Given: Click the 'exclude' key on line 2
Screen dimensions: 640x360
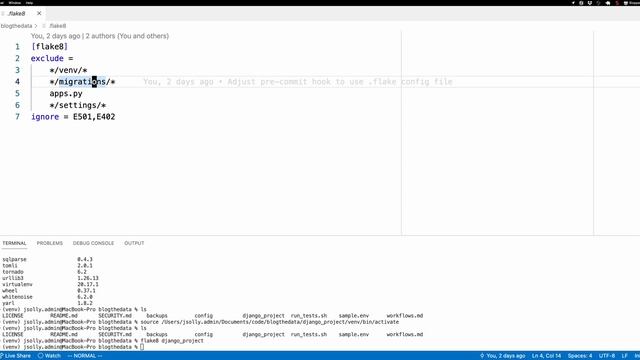Looking at the screenshot, I should point(47,58).
